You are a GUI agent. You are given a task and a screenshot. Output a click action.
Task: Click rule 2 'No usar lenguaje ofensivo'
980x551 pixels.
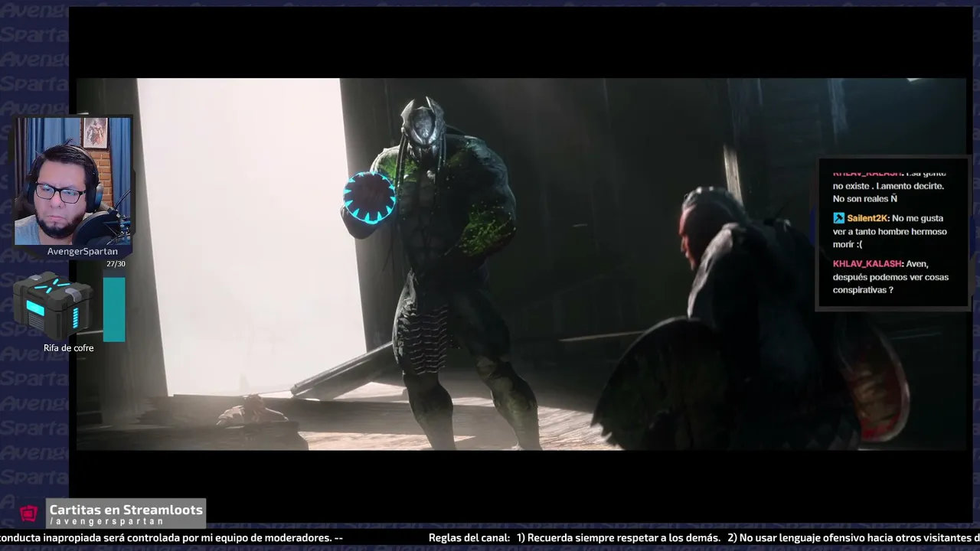tap(854, 538)
